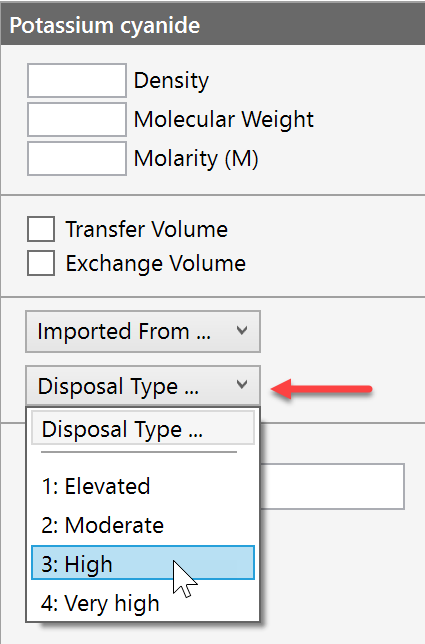Viewport: 425px width, 644px height.
Task: Choose the Disposal Type placeholder option in list
Action: click(x=143, y=429)
